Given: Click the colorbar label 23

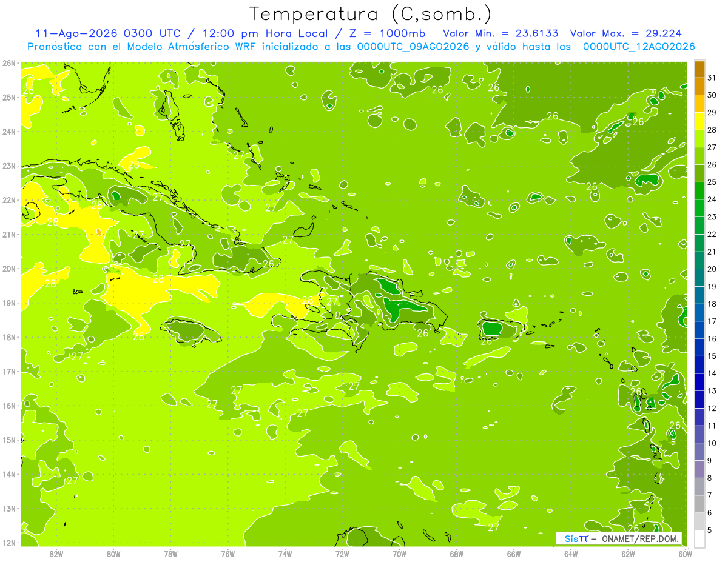Looking at the screenshot, I should [x=712, y=217].
